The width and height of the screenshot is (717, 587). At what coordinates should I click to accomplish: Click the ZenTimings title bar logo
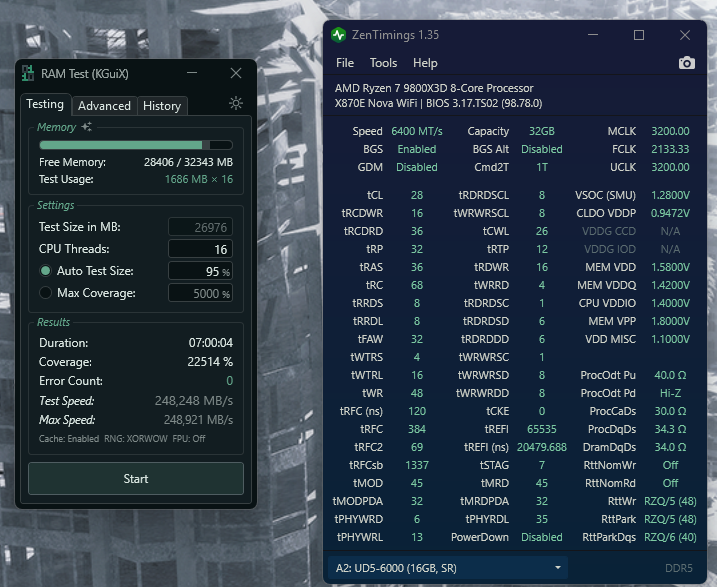coord(340,35)
